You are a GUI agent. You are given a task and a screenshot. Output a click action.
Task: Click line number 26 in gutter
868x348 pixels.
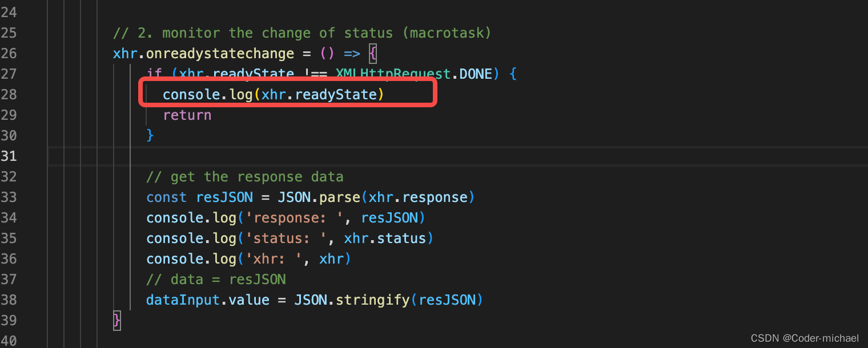click(x=9, y=53)
